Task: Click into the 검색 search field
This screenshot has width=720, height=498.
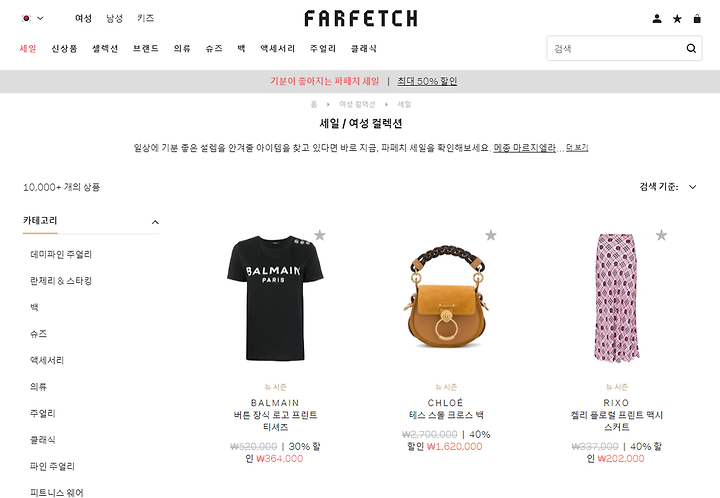Action: pos(615,48)
